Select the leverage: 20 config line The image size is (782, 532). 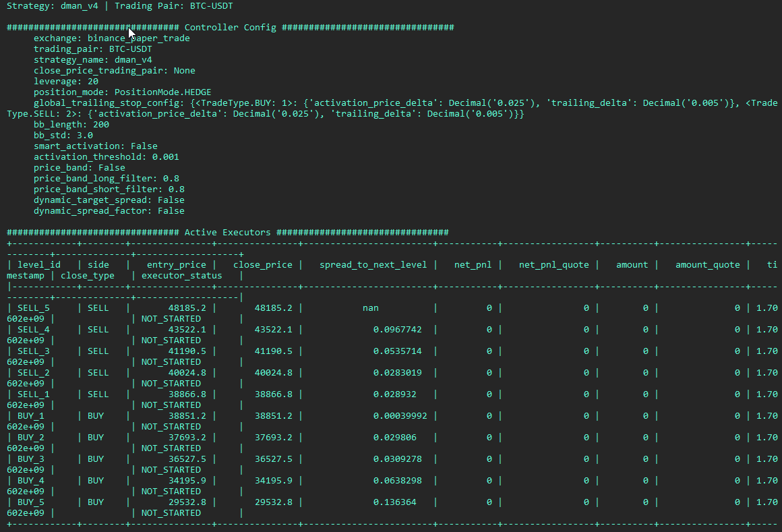tap(65, 82)
